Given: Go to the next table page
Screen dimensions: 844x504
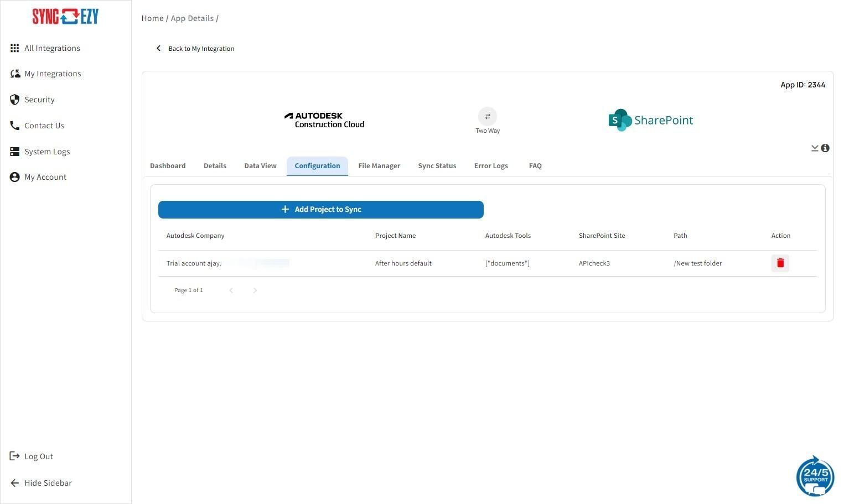Looking at the screenshot, I should (x=255, y=290).
